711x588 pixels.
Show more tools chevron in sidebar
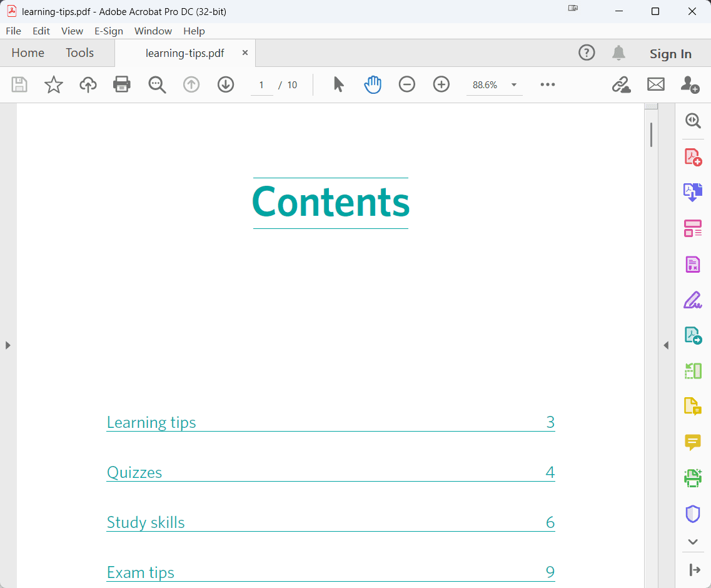click(693, 542)
